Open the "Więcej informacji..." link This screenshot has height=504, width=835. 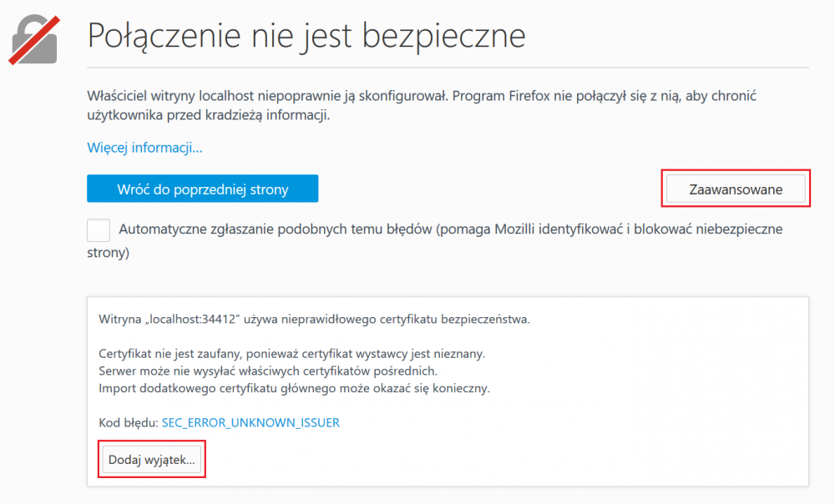pyautogui.click(x=144, y=148)
